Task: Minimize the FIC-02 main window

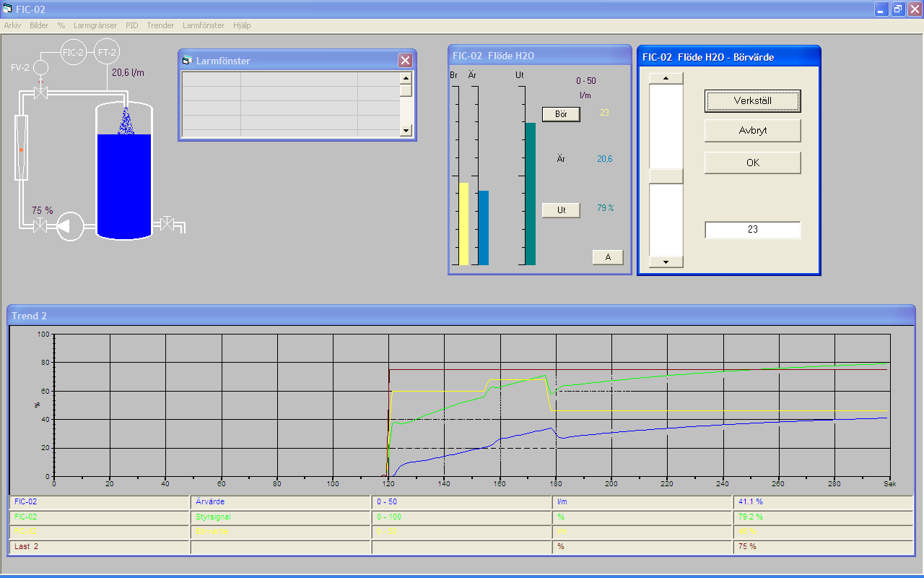Action: (881, 9)
